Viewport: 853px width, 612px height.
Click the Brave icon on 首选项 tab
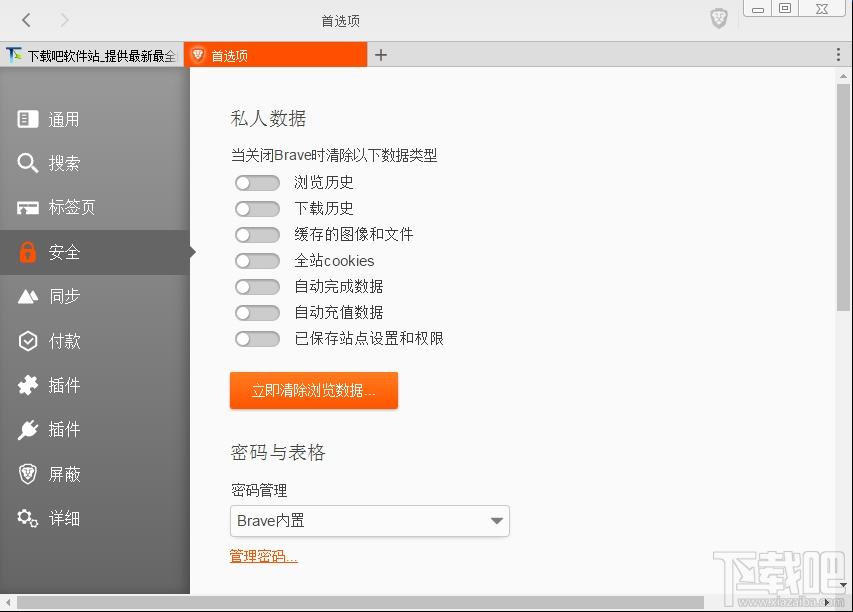point(198,55)
